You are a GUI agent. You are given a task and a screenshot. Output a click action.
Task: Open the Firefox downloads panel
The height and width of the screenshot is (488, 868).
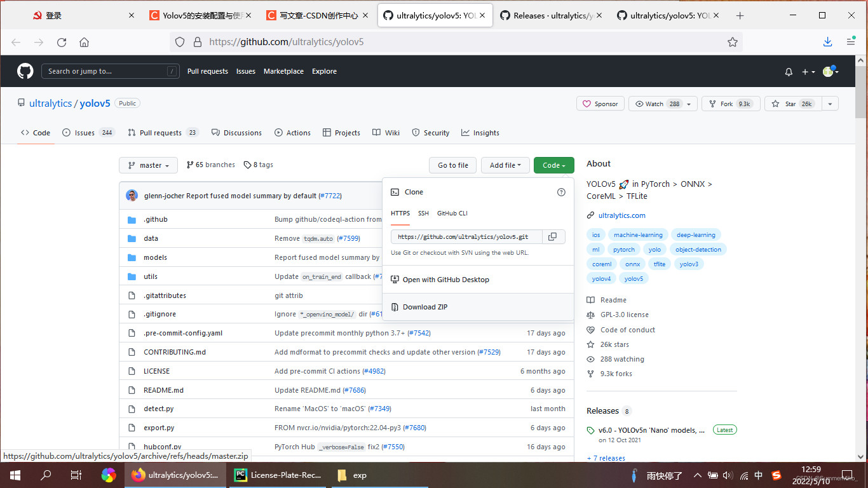pos(827,42)
